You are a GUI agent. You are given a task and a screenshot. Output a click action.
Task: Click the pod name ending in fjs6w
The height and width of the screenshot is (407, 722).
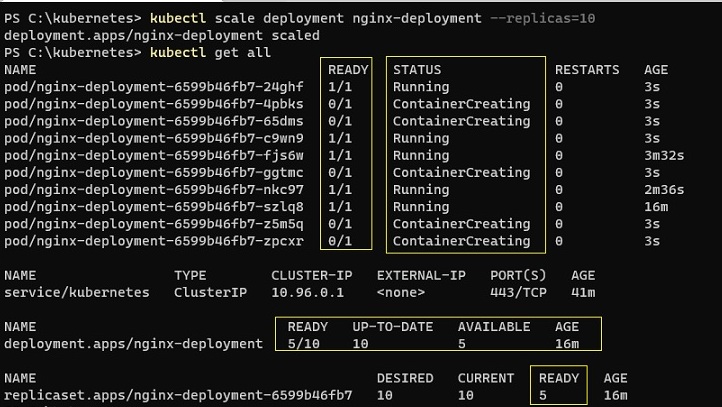click(x=154, y=155)
